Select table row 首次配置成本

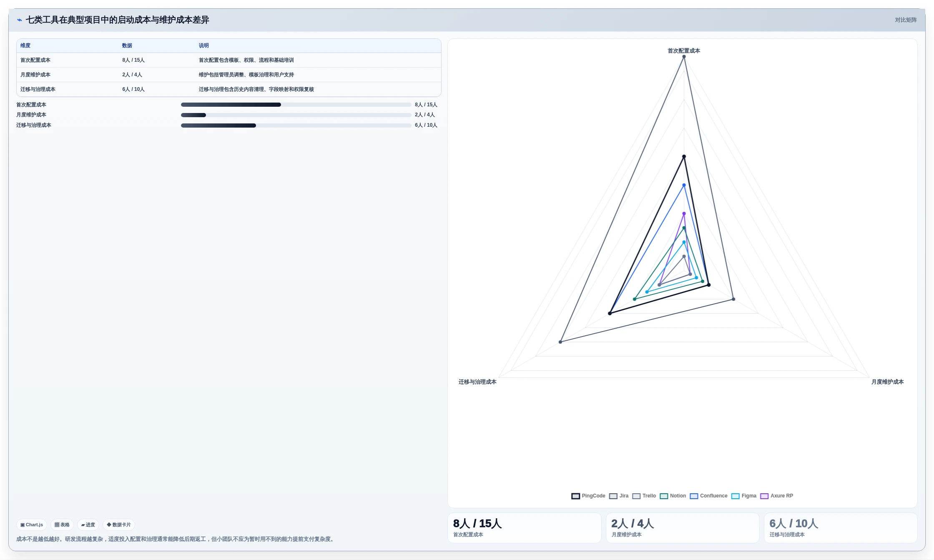click(229, 60)
